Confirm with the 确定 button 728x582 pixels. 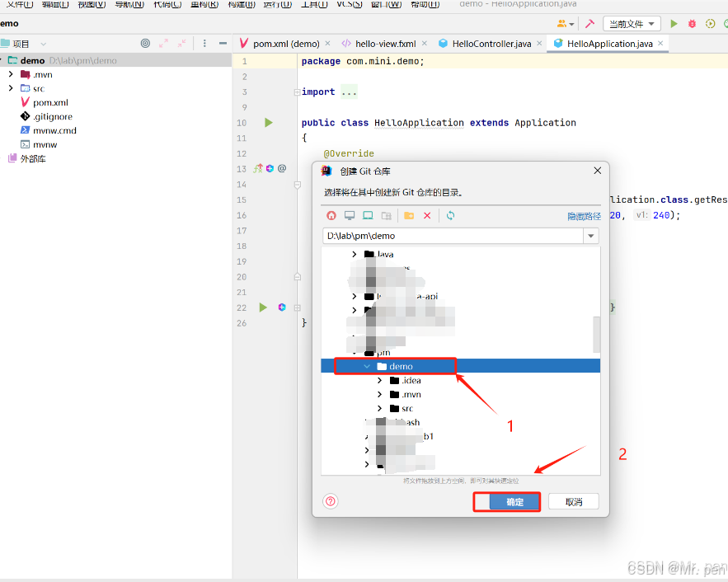pyautogui.click(x=514, y=502)
